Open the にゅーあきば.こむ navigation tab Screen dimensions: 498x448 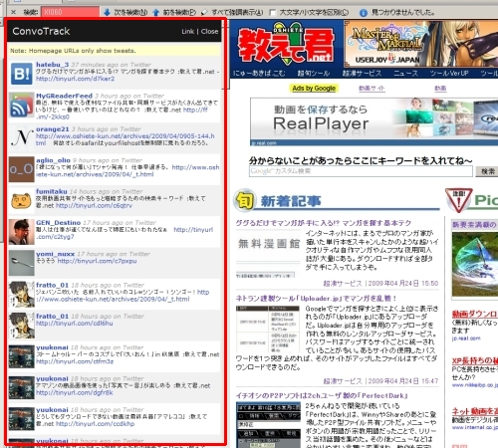coord(259,73)
